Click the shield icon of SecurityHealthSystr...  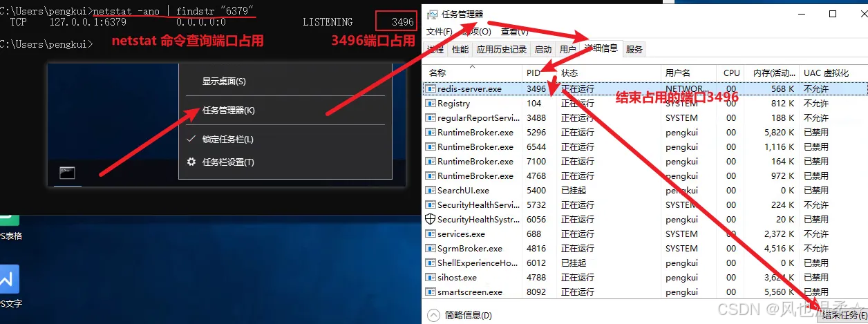431,220
